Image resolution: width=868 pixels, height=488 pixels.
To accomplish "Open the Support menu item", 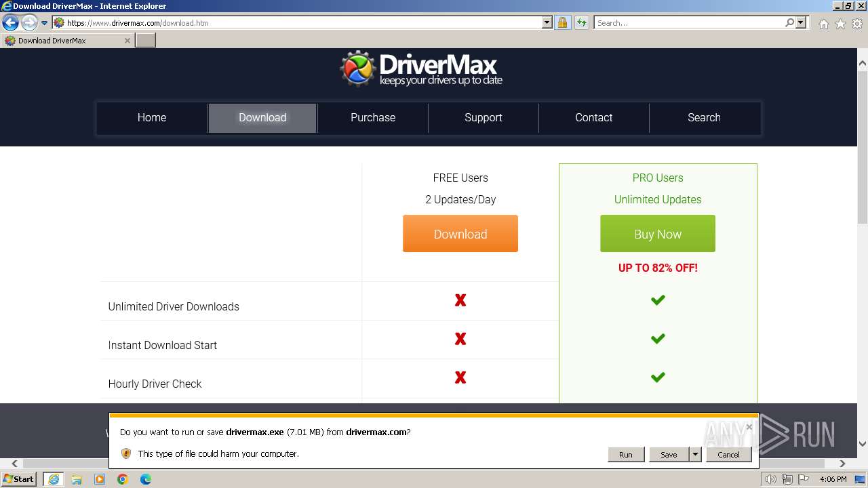I will pyautogui.click(x=484, y=117).
